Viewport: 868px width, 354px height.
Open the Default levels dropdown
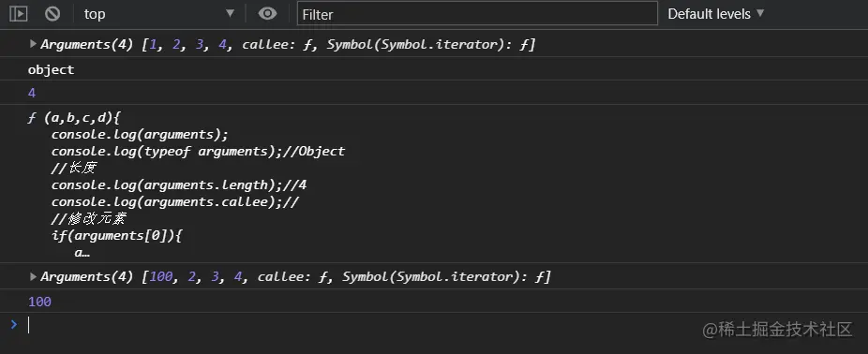click(x=715, y=14)
